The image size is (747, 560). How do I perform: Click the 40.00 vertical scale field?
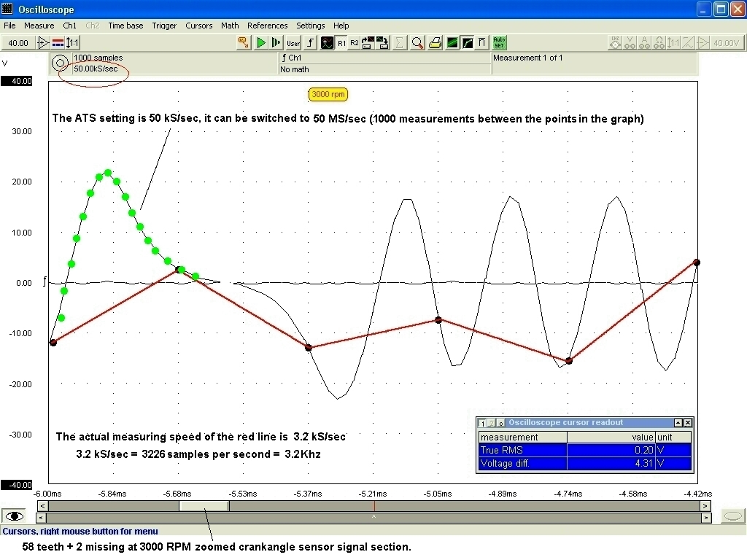18,42
